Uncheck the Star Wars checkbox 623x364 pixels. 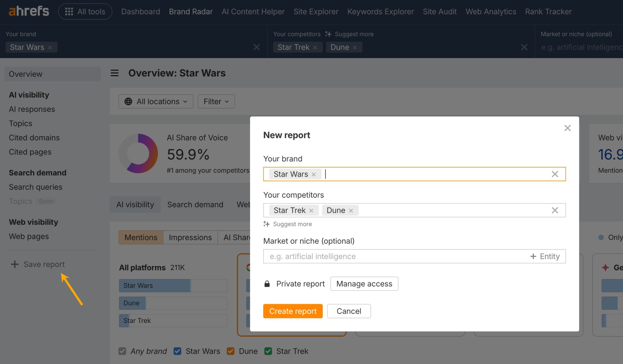tap(177, 351)
